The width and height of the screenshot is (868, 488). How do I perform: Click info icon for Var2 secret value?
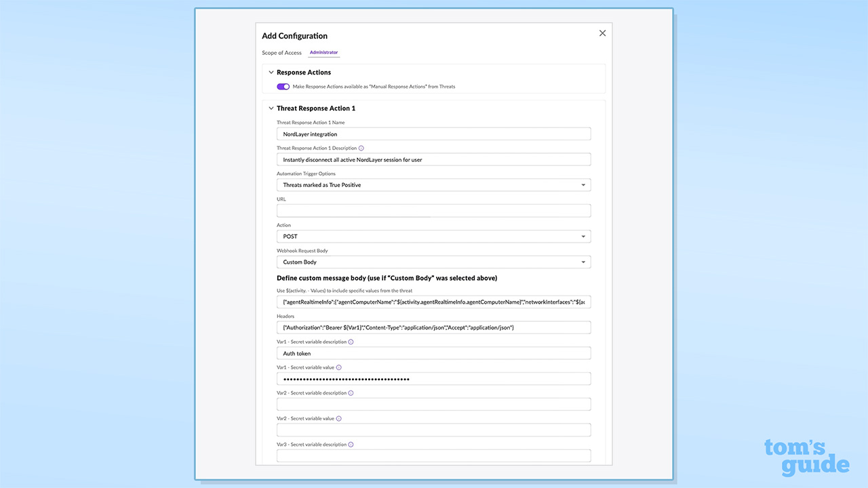click(338, 419)
